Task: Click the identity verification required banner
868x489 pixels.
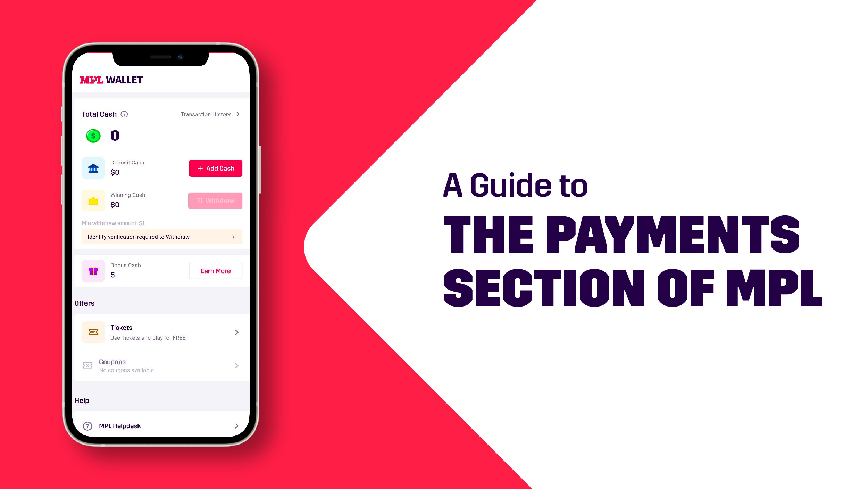Action: pyautogui.click(x=161, y=236)
